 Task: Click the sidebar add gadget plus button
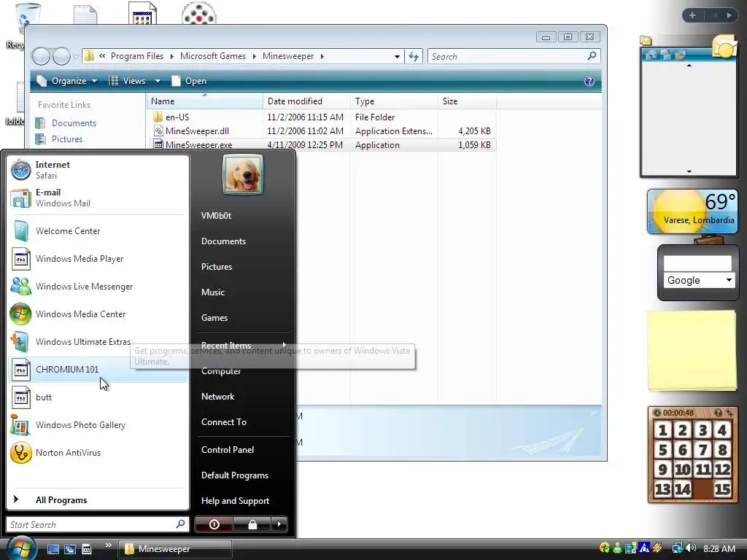(x=692, y=15)
